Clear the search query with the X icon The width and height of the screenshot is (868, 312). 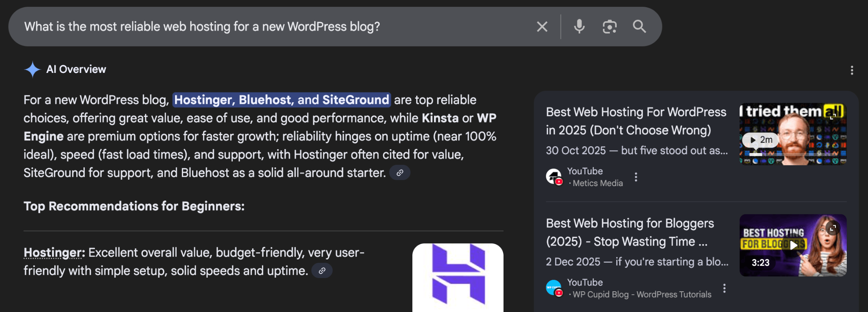pyautogui.click(x=542, y=27)
